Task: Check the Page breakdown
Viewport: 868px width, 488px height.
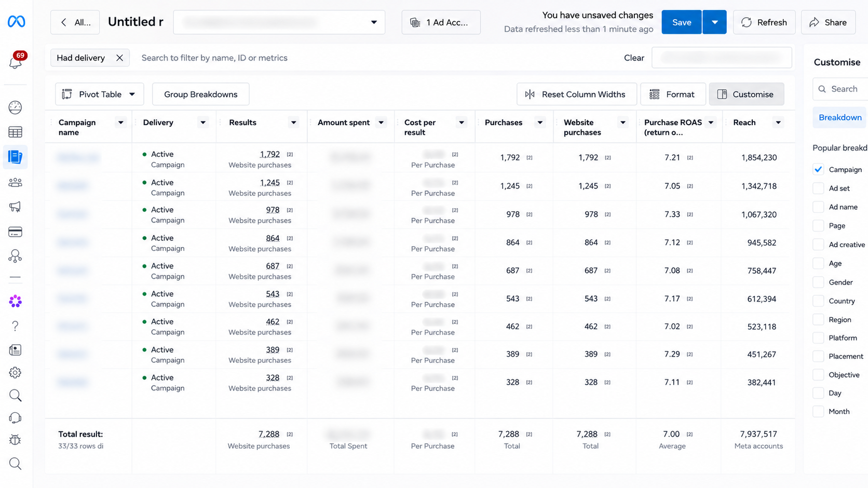Action: 818,225
